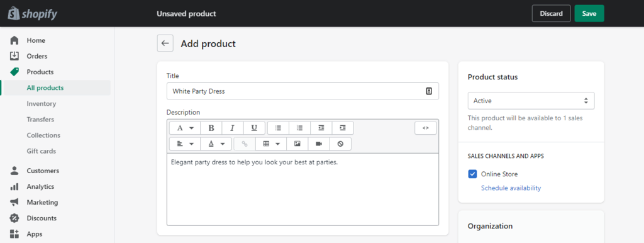Click the Apps grid icon
This screenshot has height=243, width=644.
pyautogui.click(x=14, y=234)
